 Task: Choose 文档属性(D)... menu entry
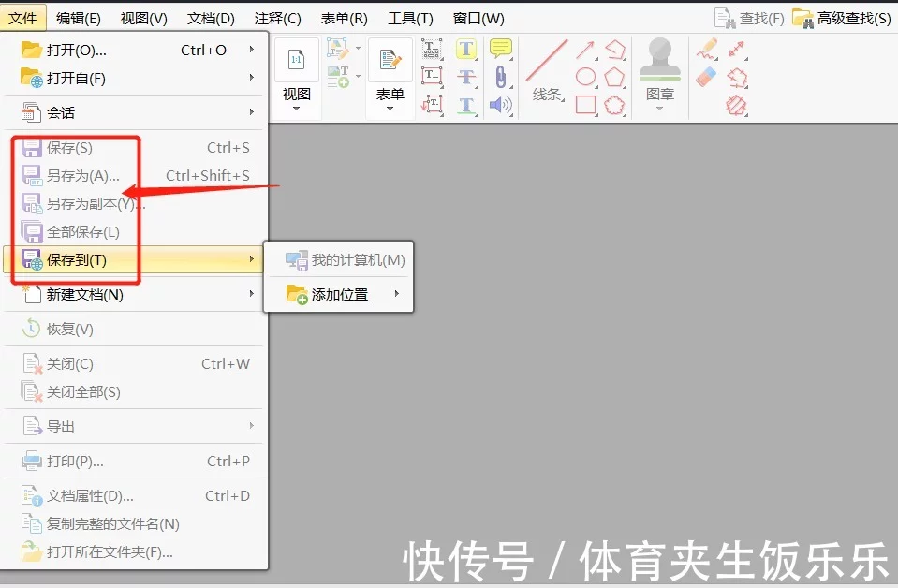135,495
